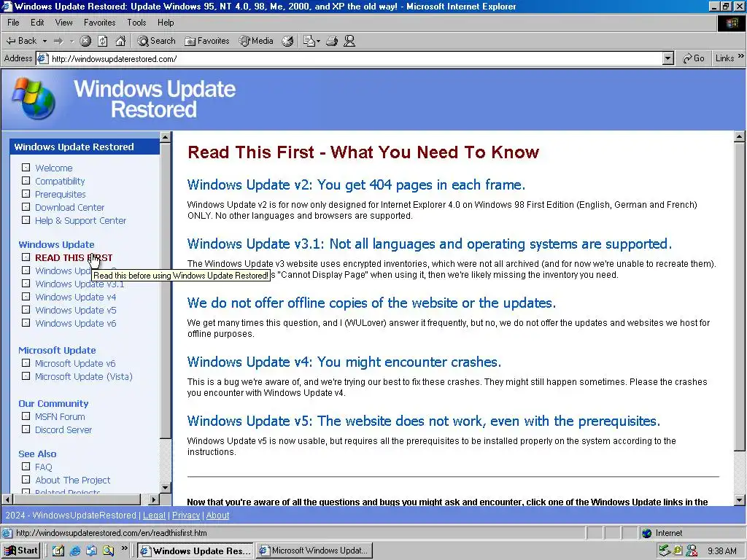Click the Go button
Image resolution: width=747 pixels, height=560 pixels.
[x=694, y=58]
